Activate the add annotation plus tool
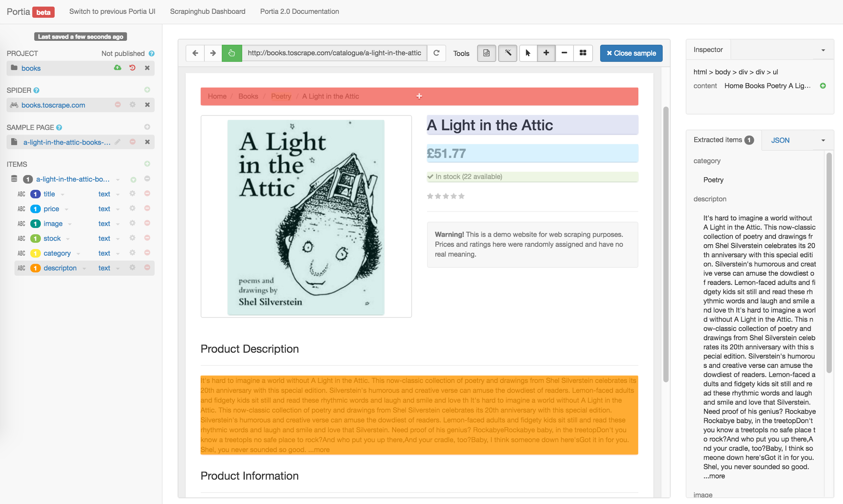 546,53
